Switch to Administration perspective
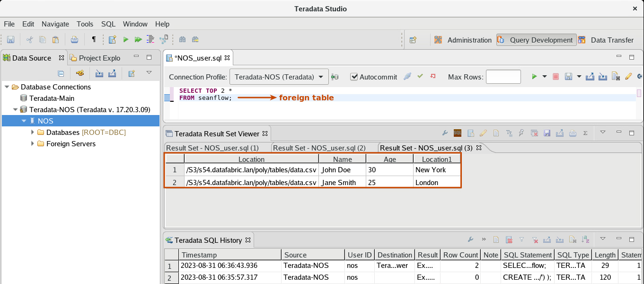 [463, 40]
